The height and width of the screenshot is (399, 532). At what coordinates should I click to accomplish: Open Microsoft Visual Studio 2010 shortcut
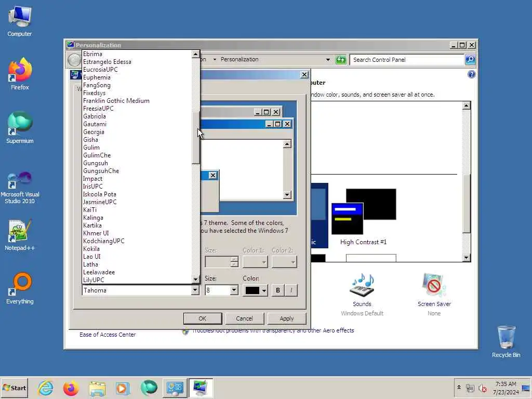20,188
